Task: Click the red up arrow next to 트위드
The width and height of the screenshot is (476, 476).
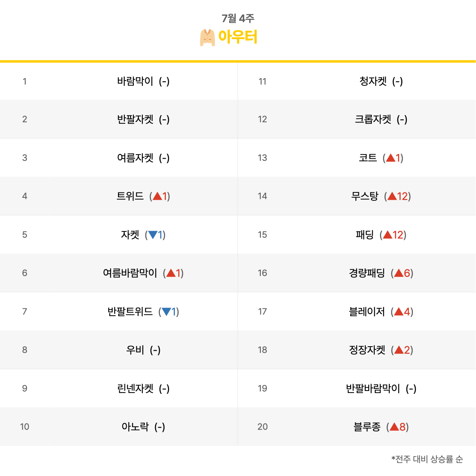Action: pos(157,196)
